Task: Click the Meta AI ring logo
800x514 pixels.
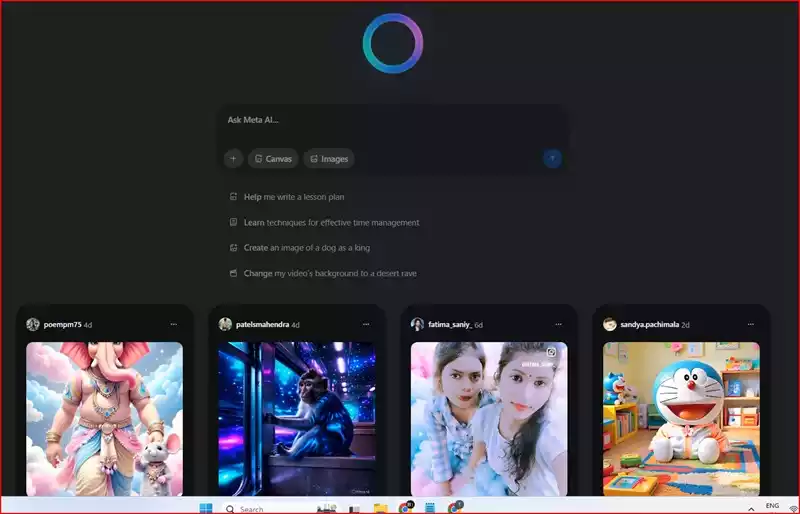Action: 393,43
